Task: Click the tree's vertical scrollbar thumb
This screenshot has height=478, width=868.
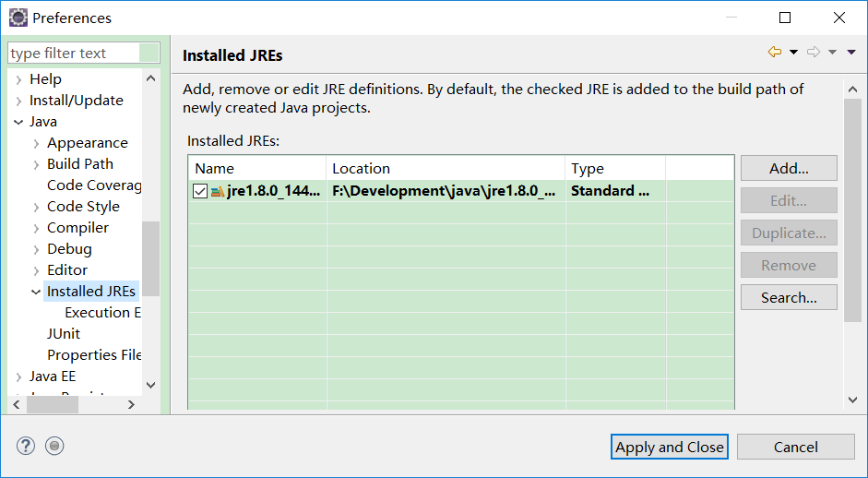Action: pyautogui.click(x=150, y=258)
